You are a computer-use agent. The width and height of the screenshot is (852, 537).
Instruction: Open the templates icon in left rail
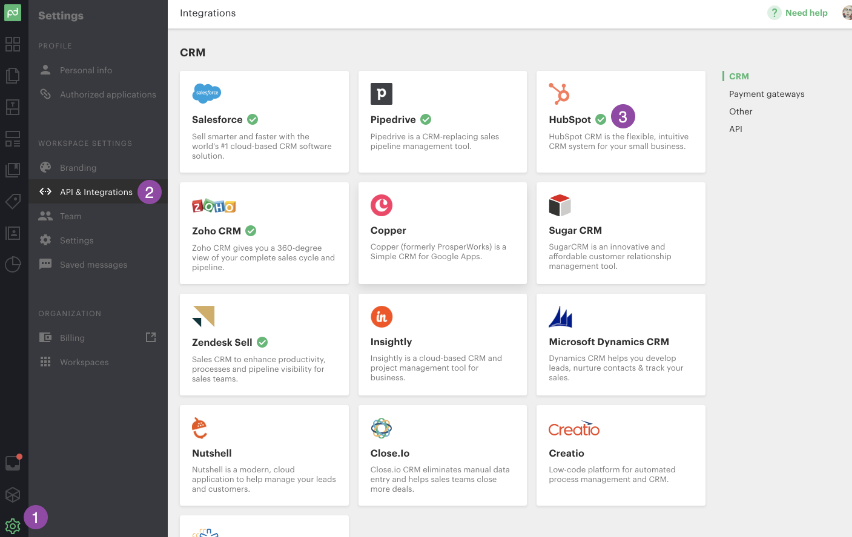click(x=12, y=107)
